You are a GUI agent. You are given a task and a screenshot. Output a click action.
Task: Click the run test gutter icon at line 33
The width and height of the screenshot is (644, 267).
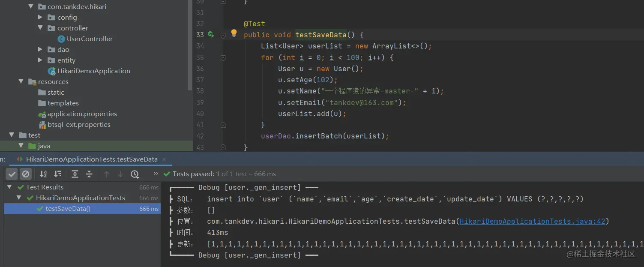[x=211, y=34]
